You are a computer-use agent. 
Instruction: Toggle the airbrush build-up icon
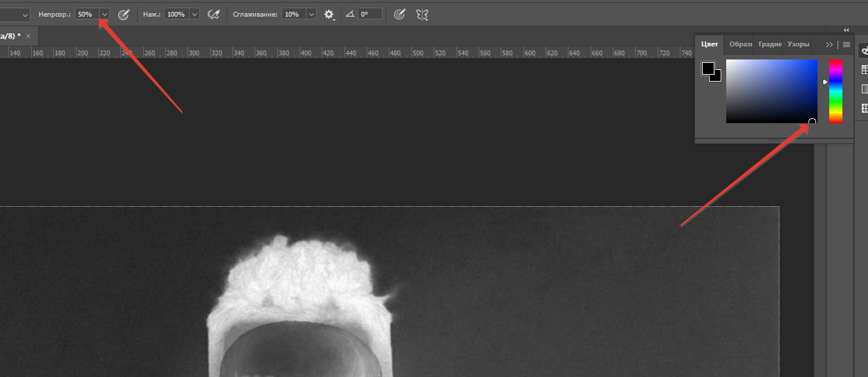214,14
